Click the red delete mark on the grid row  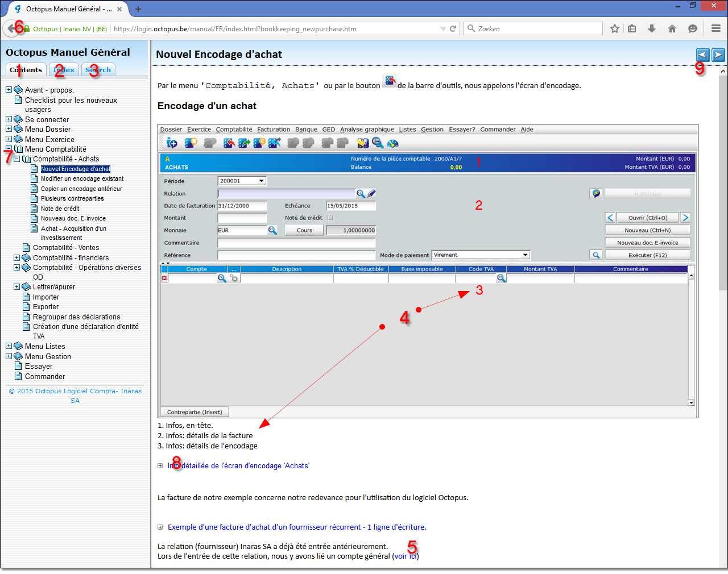coord(164,278)
